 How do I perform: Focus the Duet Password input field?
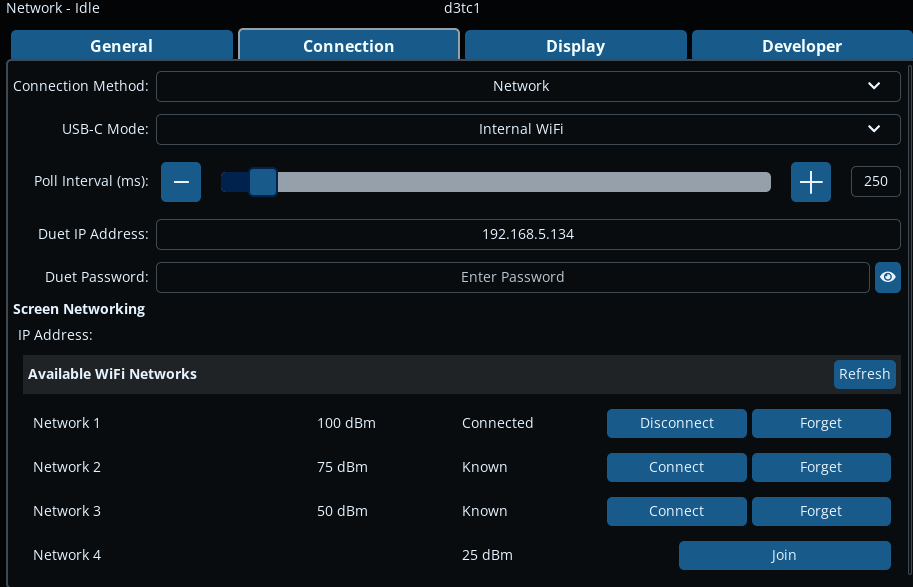click(x=512, y=277)
